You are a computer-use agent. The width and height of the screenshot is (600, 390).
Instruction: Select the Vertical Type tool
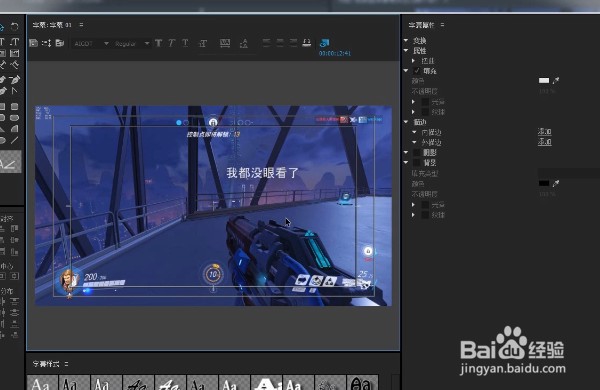pyautogui.click(x=14, y=41)
